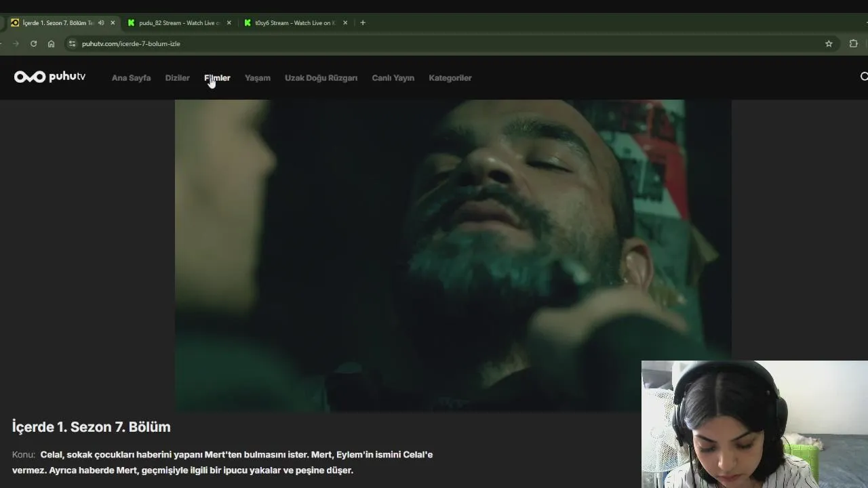
Task: Open a new browser tab
Action: pos(363,22)
